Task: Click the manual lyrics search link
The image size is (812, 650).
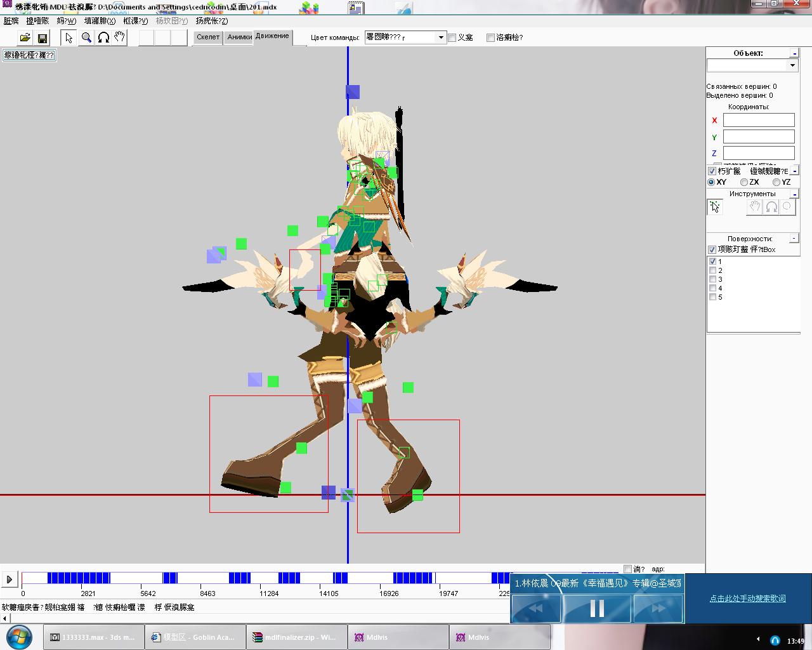Action: (747, 599)
